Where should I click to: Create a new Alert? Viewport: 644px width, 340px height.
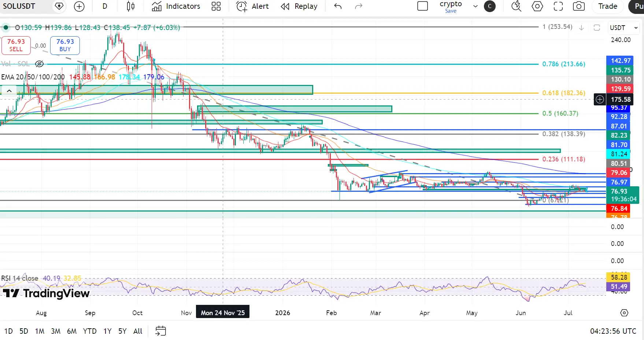click(252, 6)
